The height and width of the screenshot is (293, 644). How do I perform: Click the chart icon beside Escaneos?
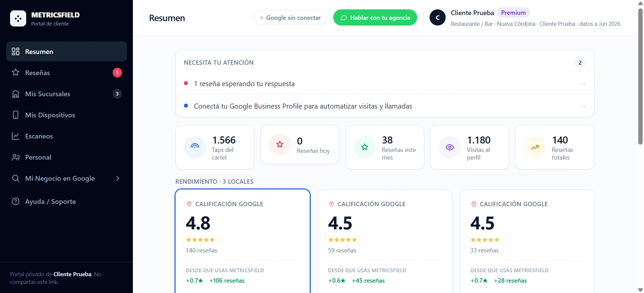(15, 136)
